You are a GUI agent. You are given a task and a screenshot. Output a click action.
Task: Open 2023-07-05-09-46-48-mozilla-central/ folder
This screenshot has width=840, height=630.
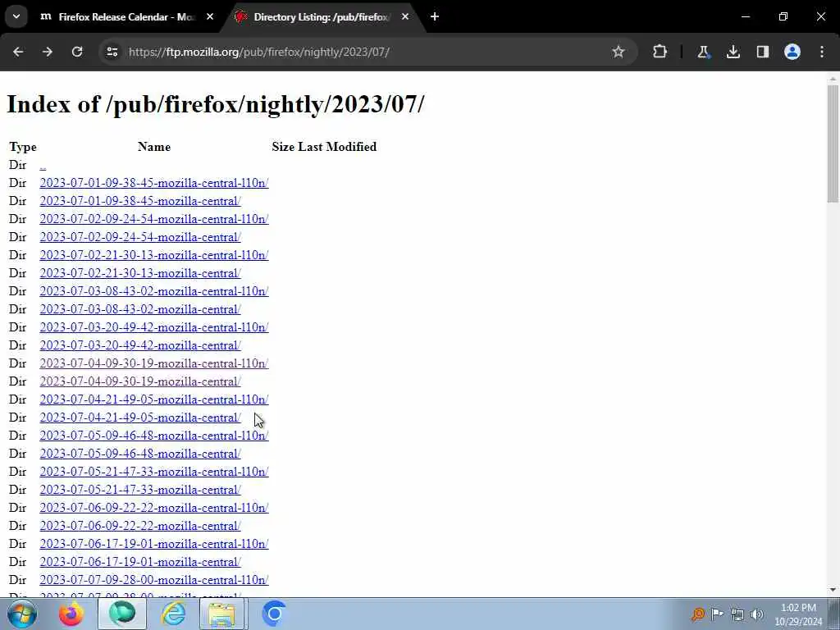click(x=140, y=454)
